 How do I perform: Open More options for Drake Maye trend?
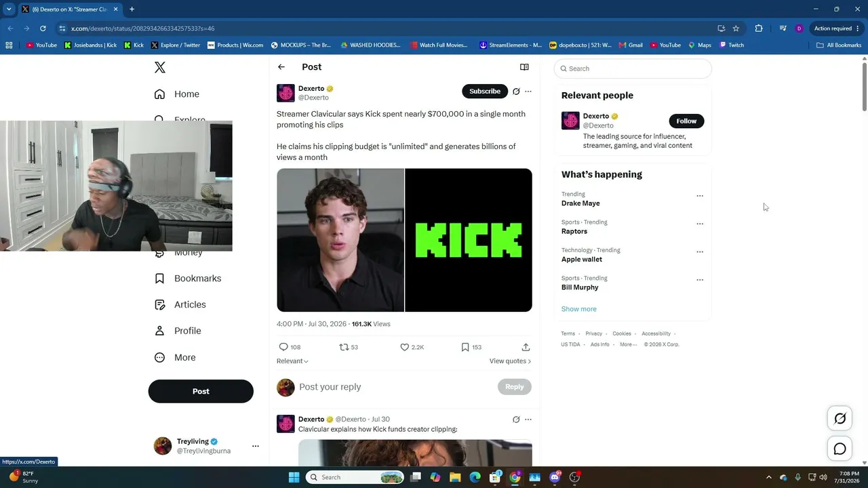[x=700, y=196]
